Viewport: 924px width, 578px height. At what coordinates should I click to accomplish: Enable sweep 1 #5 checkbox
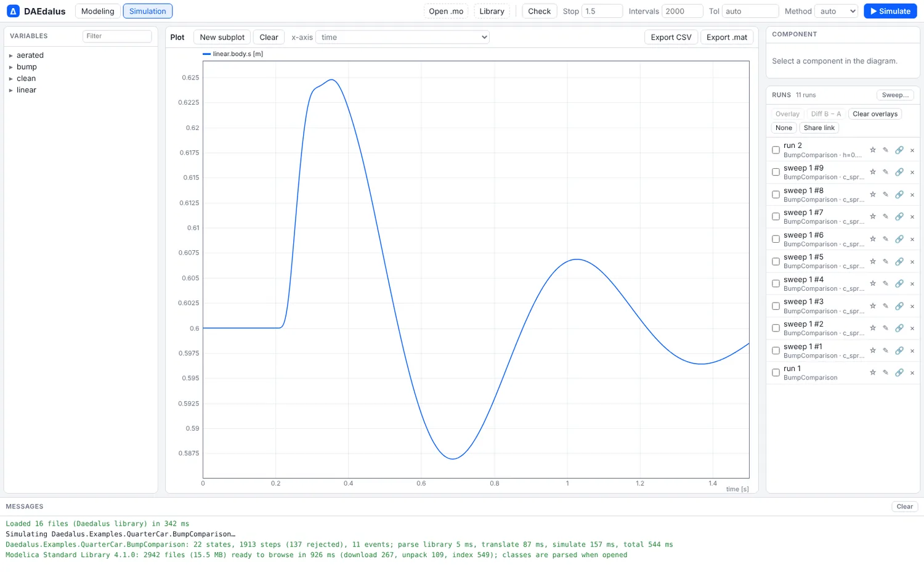[776, 261]
